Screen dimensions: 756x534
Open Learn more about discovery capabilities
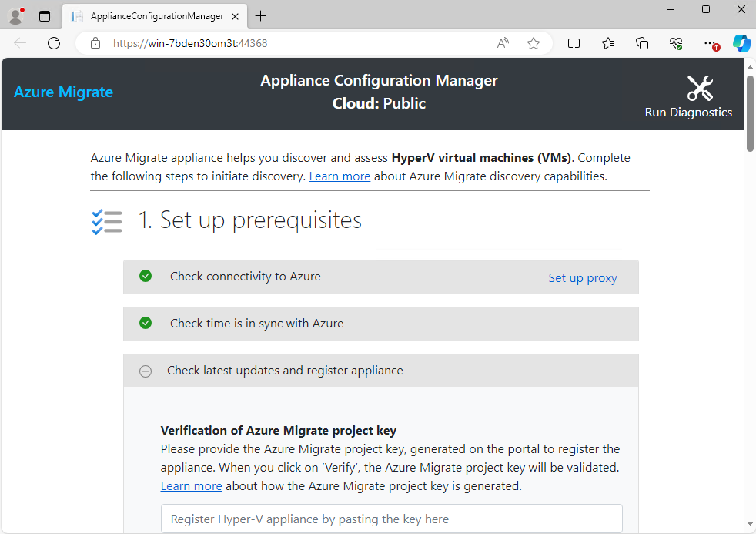[340, 176]
